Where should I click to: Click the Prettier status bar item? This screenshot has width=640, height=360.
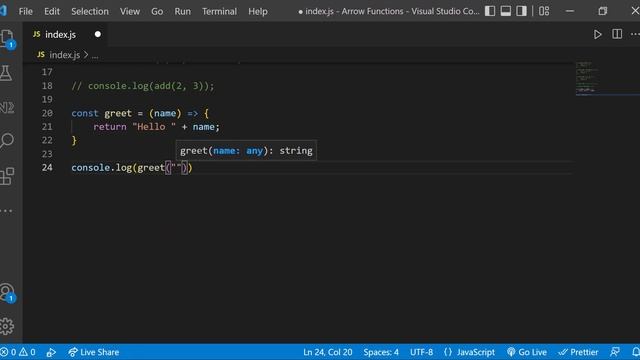(x=578, y=352)
